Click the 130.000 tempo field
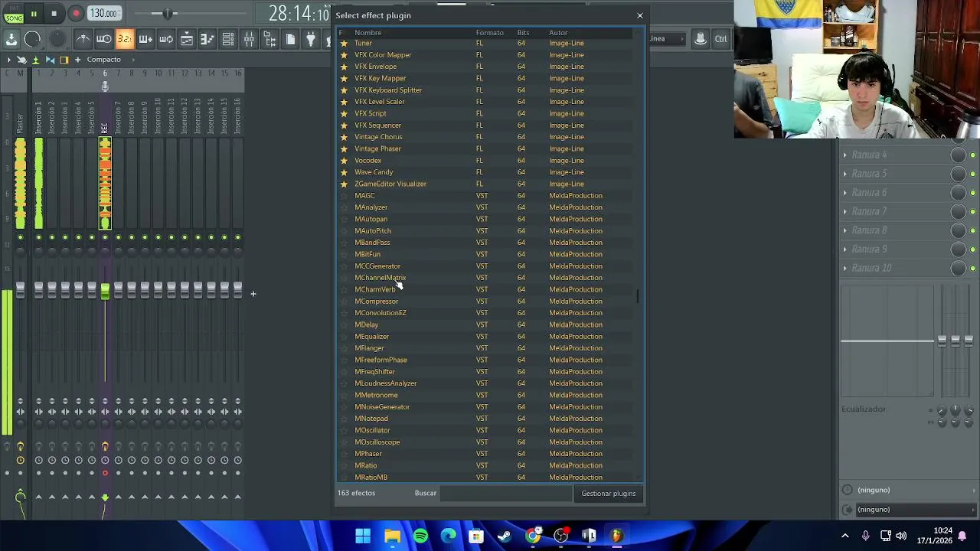This screenshot has width=980, height=551. tap(103, 13)
